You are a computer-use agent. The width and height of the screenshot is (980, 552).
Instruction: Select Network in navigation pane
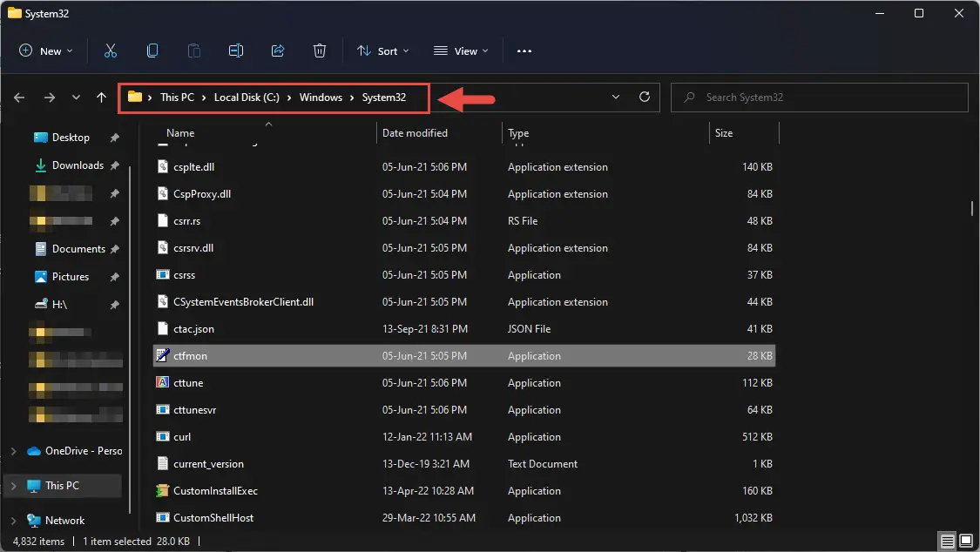click(x=64, y=520)
